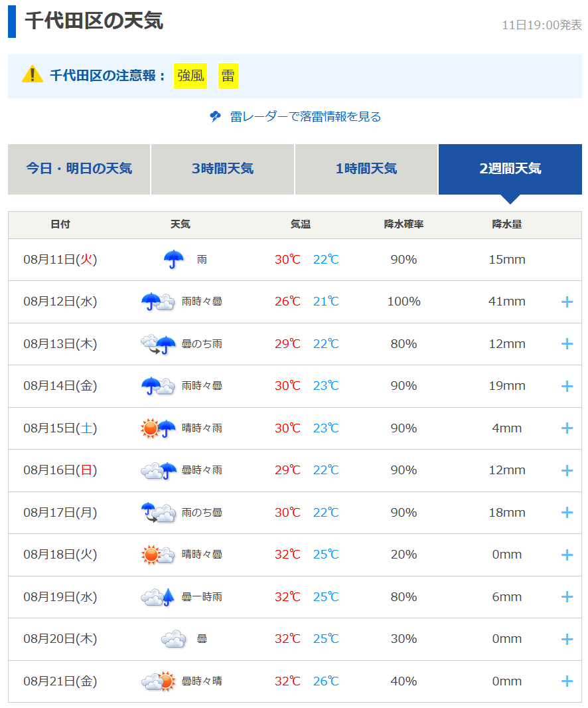Expand the 08月21日 forecast row
The image size is (588, 708).
pyautogui.click(x=567, y=681)
